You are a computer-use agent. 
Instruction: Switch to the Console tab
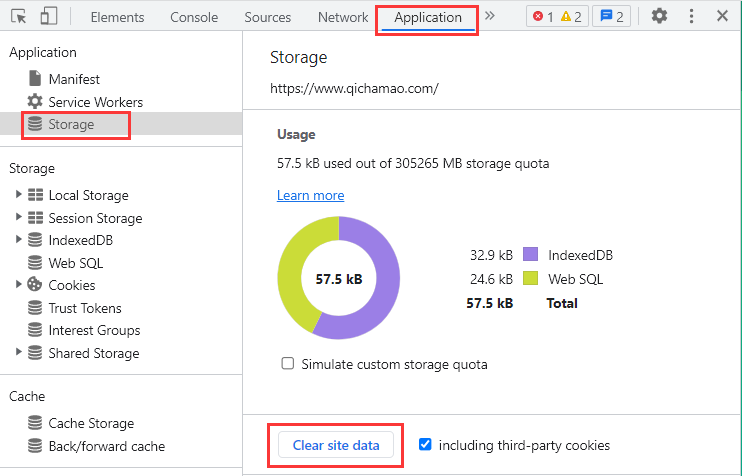tap(194, 17)
